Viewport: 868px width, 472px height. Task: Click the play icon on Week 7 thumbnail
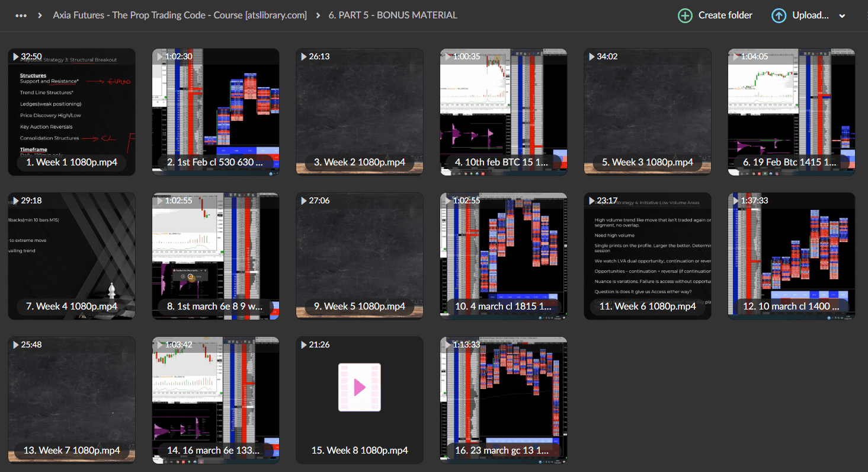point(16,345)
